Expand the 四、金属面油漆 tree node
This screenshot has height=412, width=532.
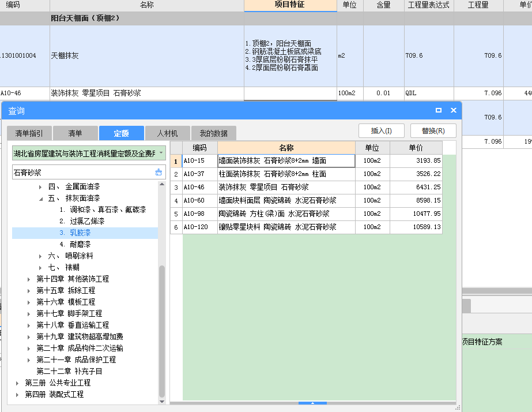(40, 187)
